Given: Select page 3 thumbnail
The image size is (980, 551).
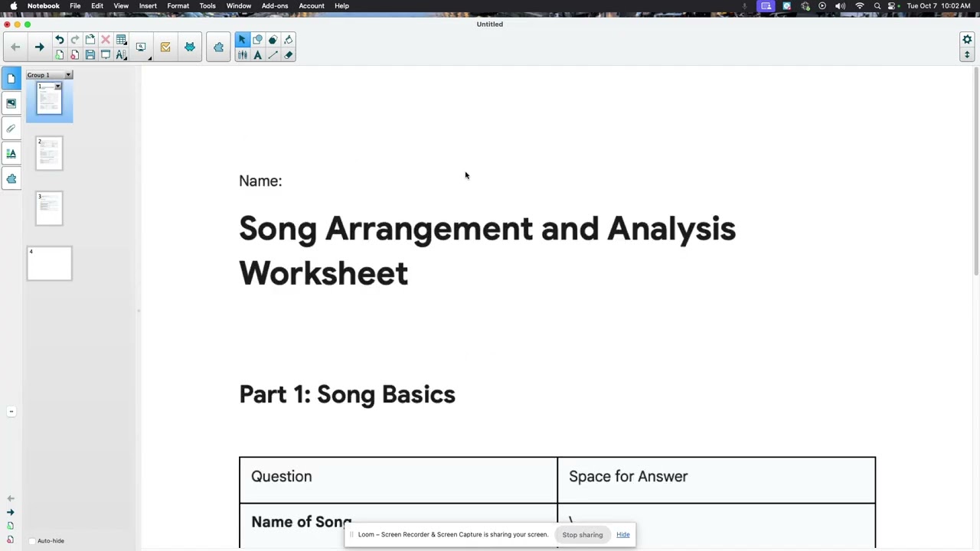Looking at the screenshot, I should 49,209.
